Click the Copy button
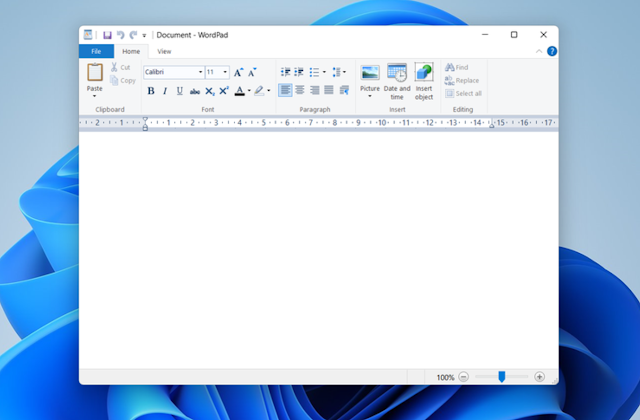 [122, 80]
